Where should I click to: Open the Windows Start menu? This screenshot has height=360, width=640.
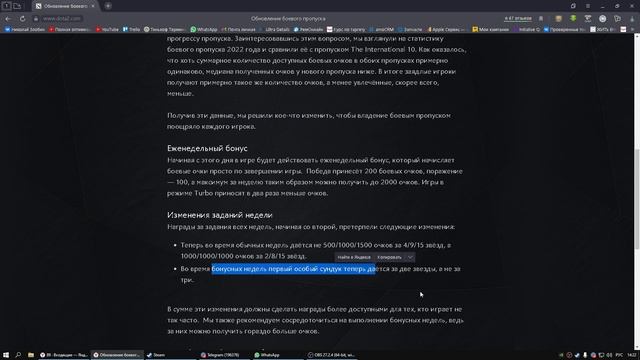pyautogui.click(x=6, y=355)
